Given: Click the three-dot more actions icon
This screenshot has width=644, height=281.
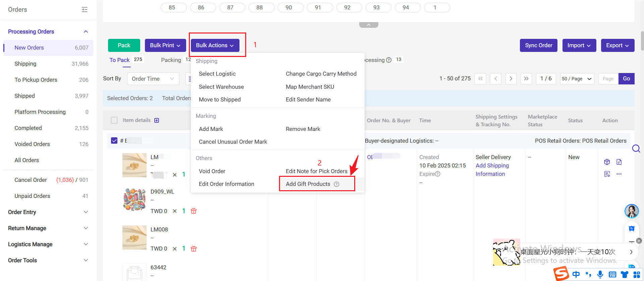Looking at the screenshot, I should 619,174.
